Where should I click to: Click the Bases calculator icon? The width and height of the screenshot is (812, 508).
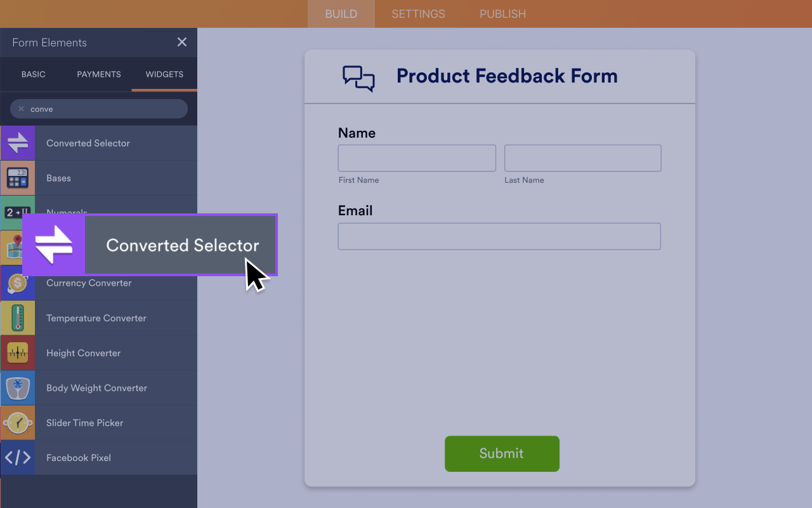click(18, 178)
